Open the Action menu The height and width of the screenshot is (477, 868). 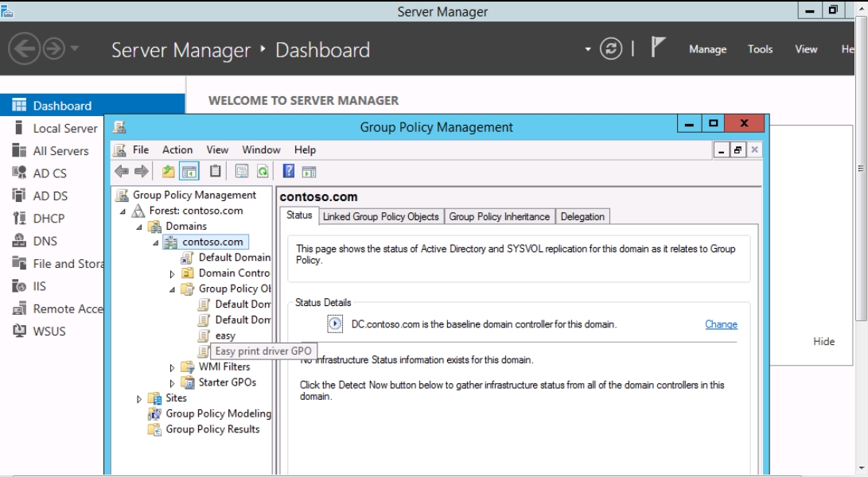coord(177,150)
